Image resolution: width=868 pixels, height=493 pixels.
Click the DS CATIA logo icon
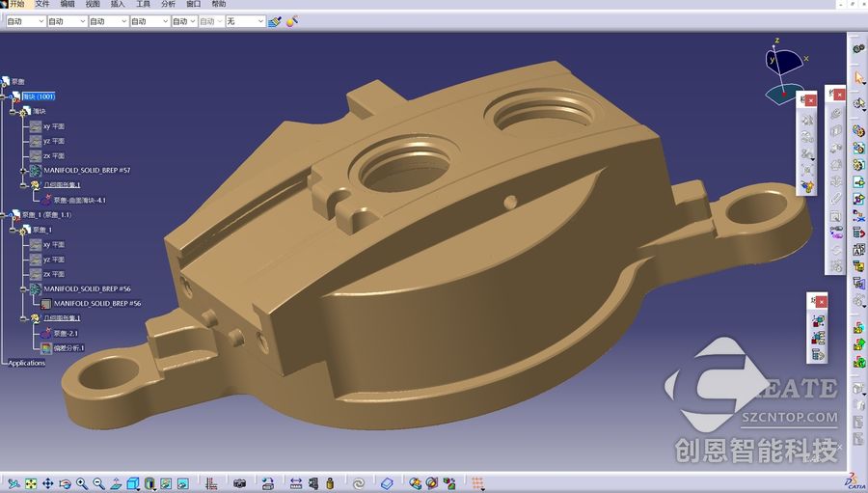tap(855, 481)
